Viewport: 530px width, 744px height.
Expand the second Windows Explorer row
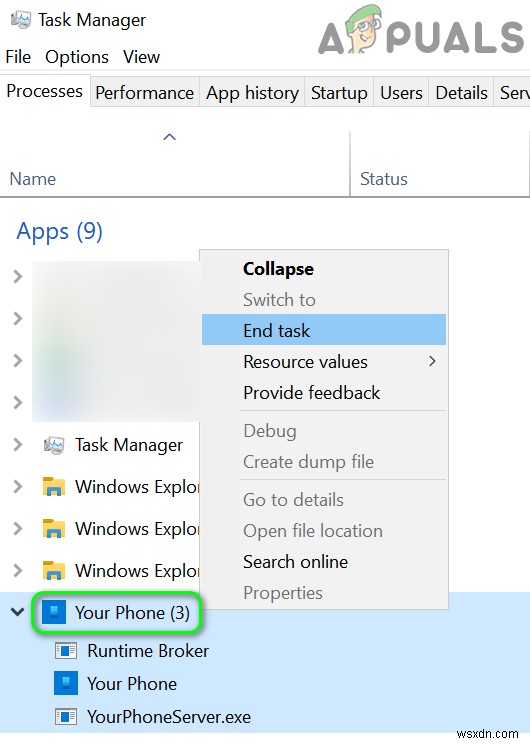[18, 528]
